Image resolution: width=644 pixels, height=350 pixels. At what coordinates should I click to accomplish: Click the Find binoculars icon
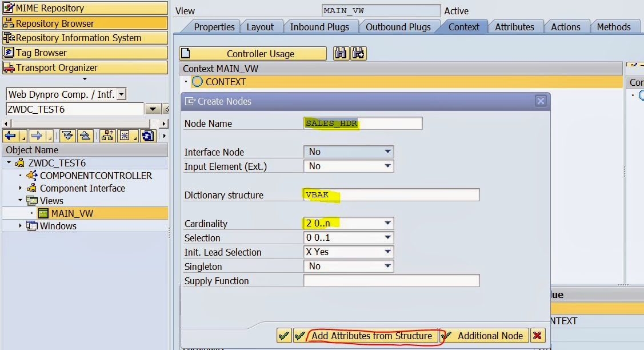click(341, 53)
